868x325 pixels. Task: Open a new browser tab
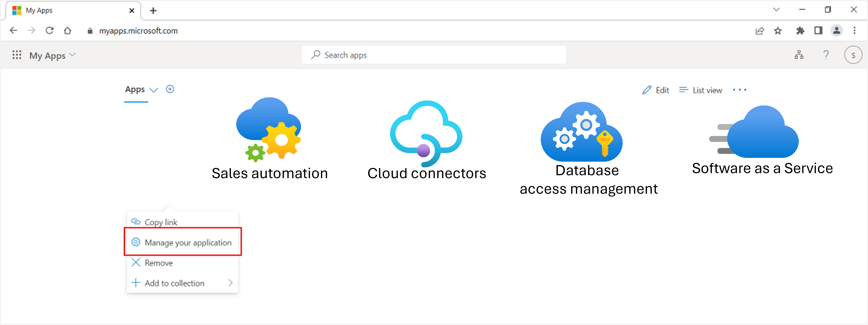pyautogui.click(x=153, y=11)
